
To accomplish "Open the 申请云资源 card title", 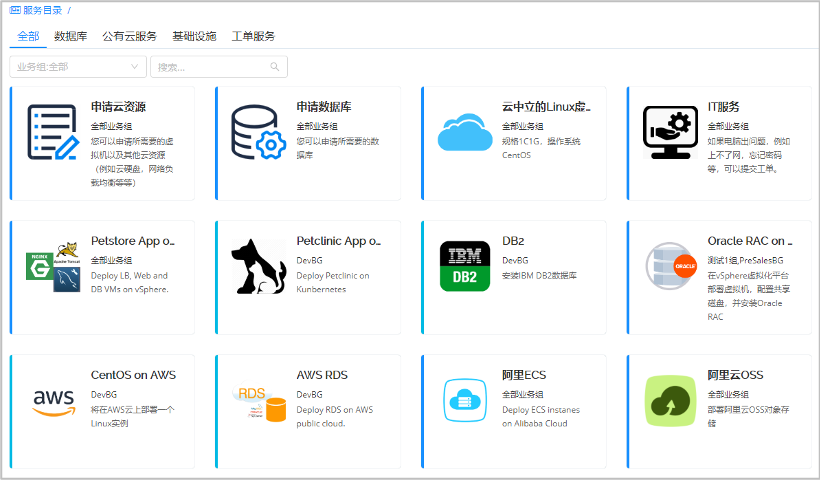I will point(118,107).
